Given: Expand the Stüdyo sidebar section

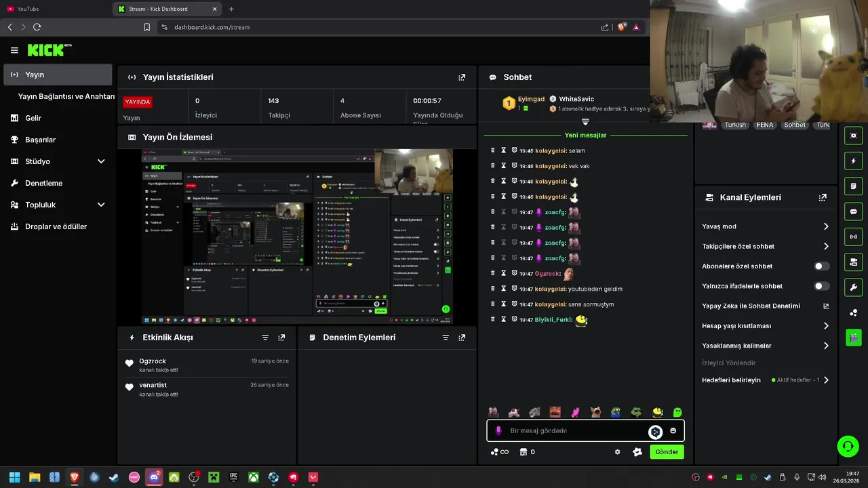Looking at the screenshot, I should pyautogui.click(x=101, y=161).
